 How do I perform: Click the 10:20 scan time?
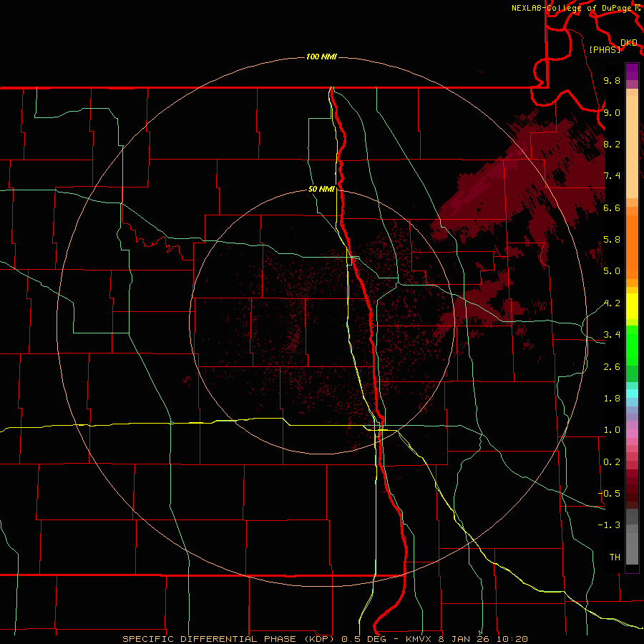click(512, 639)
